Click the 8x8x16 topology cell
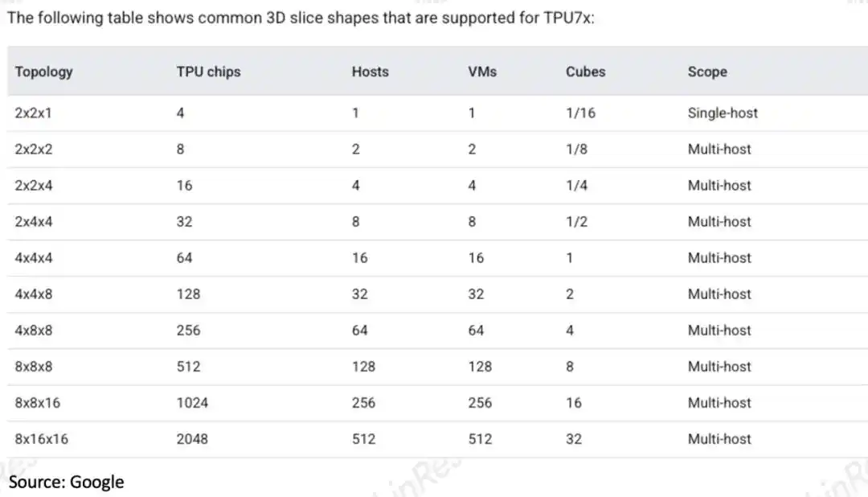Screen dimensions: 868x497 (38, 403)
